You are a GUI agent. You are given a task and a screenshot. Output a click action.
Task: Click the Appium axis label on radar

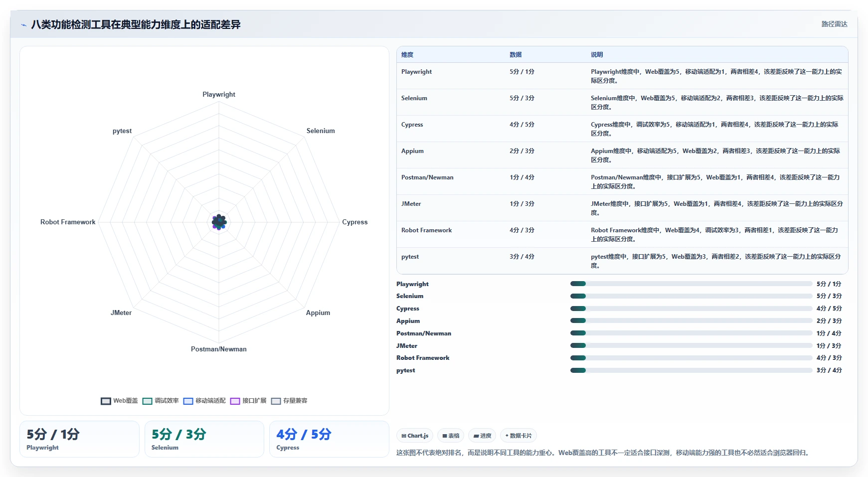pos(318,313)
